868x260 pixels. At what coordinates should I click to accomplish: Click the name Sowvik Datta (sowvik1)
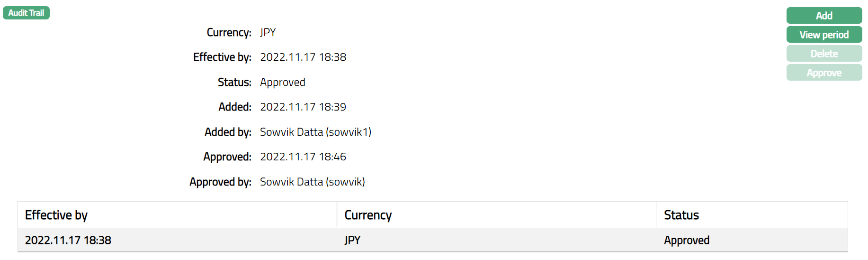tap(315, 132)
